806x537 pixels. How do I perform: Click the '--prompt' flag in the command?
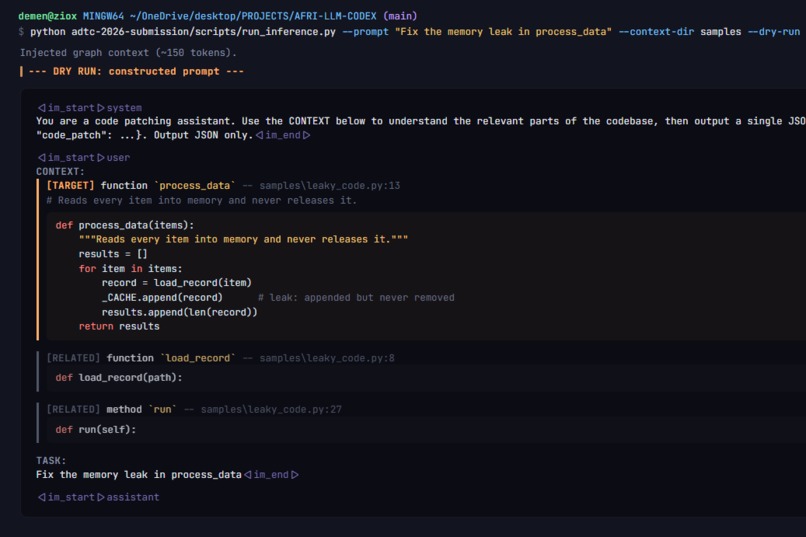365,32
